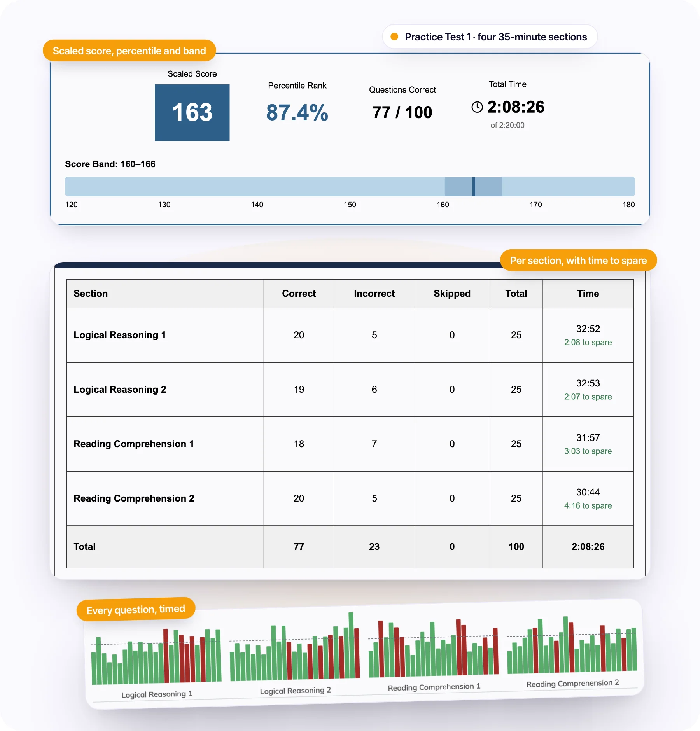Click the 2:08:26 total time value

coord(516,107)
